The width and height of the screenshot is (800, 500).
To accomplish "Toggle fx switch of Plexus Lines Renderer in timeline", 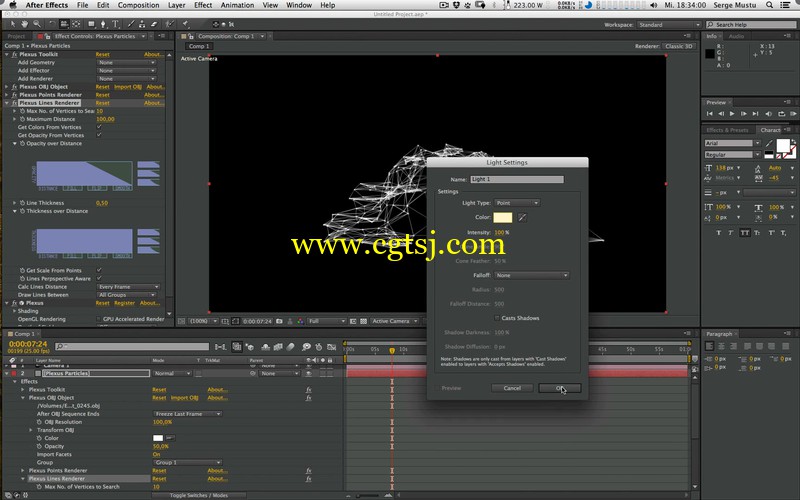I will click(308, 479).
